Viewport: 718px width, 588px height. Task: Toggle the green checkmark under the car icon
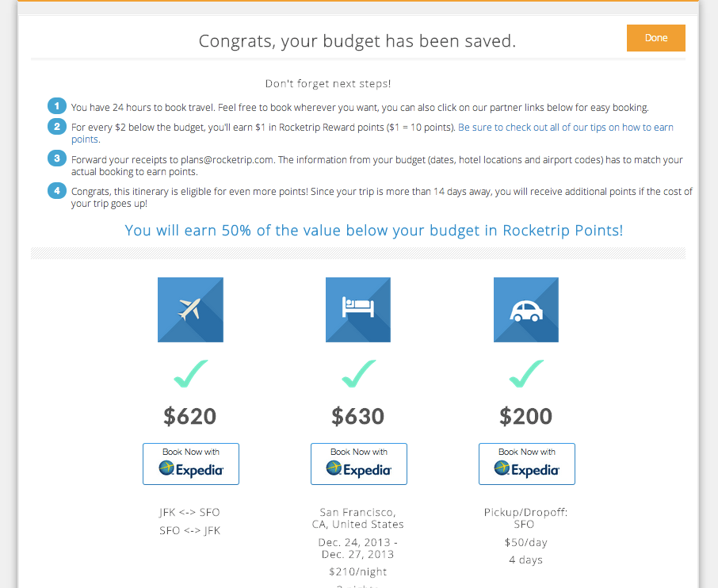[x=526, y=372]
